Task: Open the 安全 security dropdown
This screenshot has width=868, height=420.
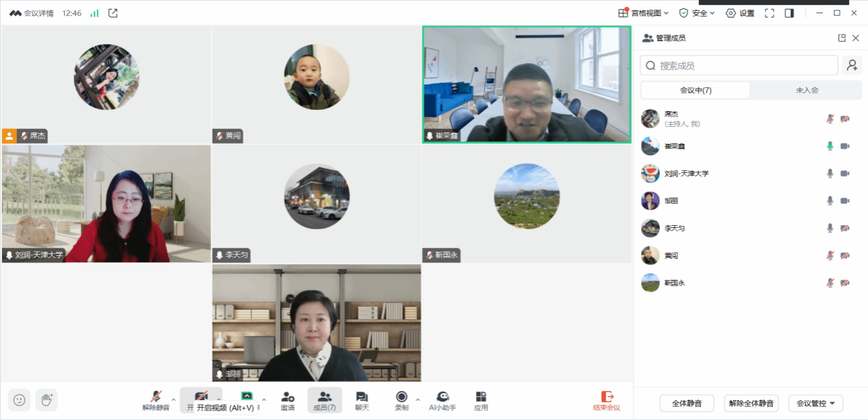Action: click(697, 13)
